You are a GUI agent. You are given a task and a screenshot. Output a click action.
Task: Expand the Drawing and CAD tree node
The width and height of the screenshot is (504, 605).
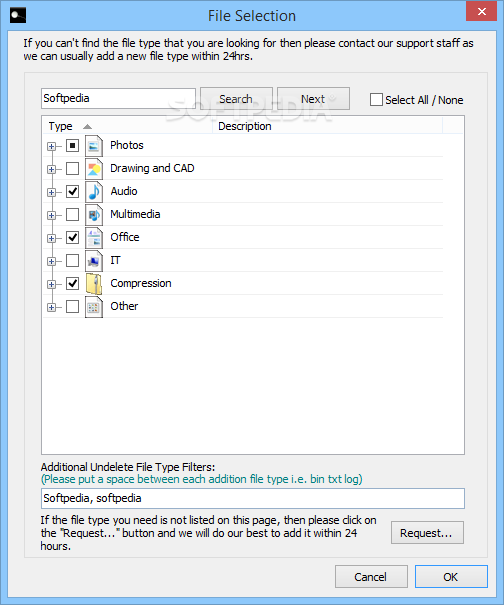pyautogui.click(x=51, y=169)
